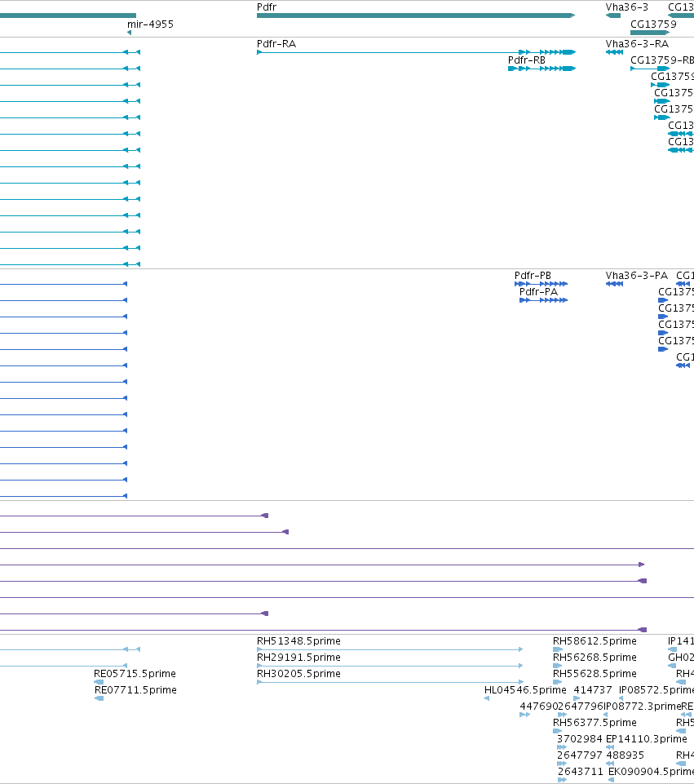The height and width of the screenshot is (784, 694).
Task: Select the Pdfr-PA protein label
Action: point(538,291)
